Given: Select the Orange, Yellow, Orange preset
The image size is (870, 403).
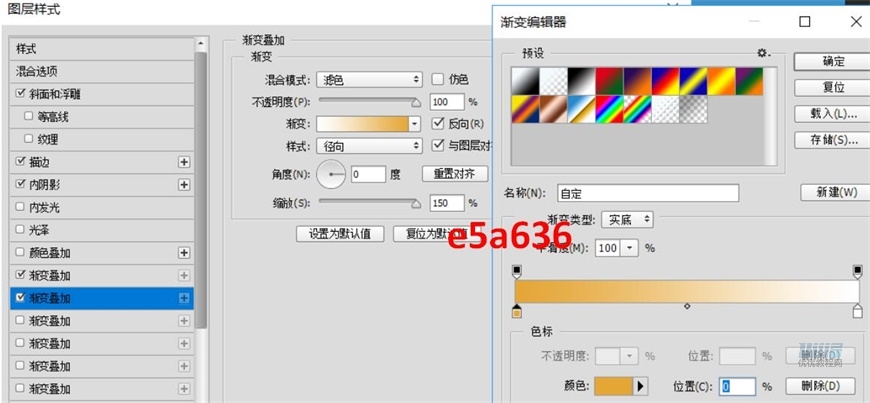Looking at the screenshot, I should coord(721,81).
